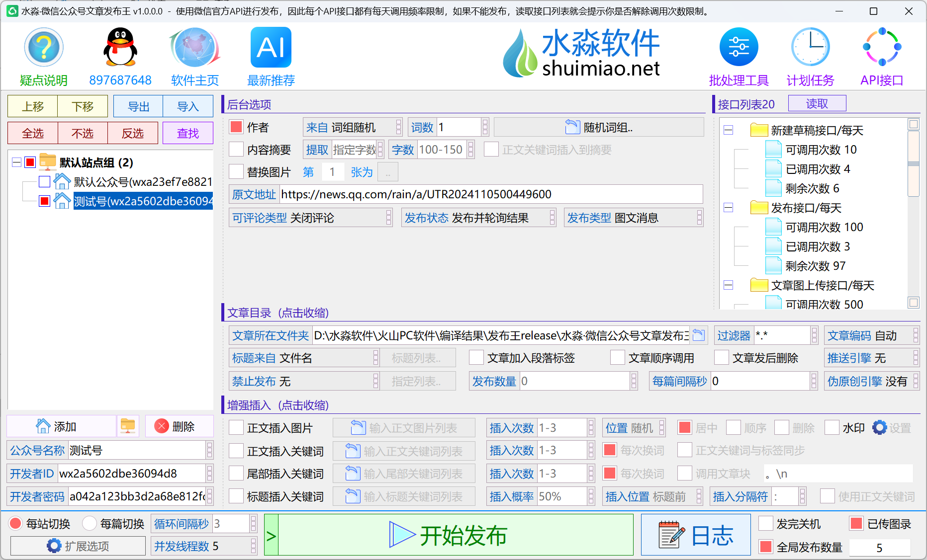Collapse the 发布接口/每天 node
Viewport: 927px width, 560px height.
(x=729, y=208)
